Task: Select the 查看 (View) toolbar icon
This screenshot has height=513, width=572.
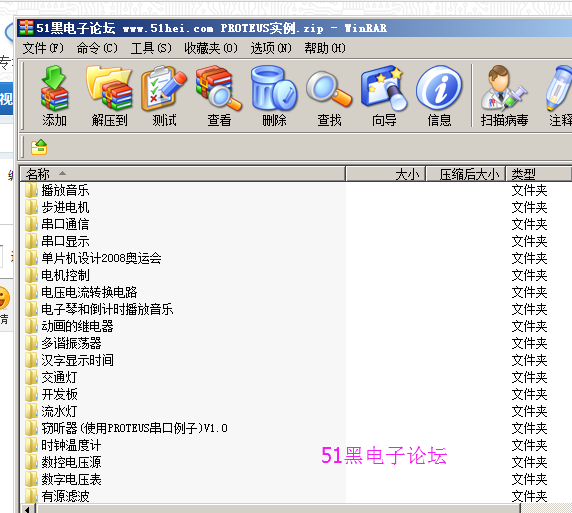Action: tap(219, 96)
